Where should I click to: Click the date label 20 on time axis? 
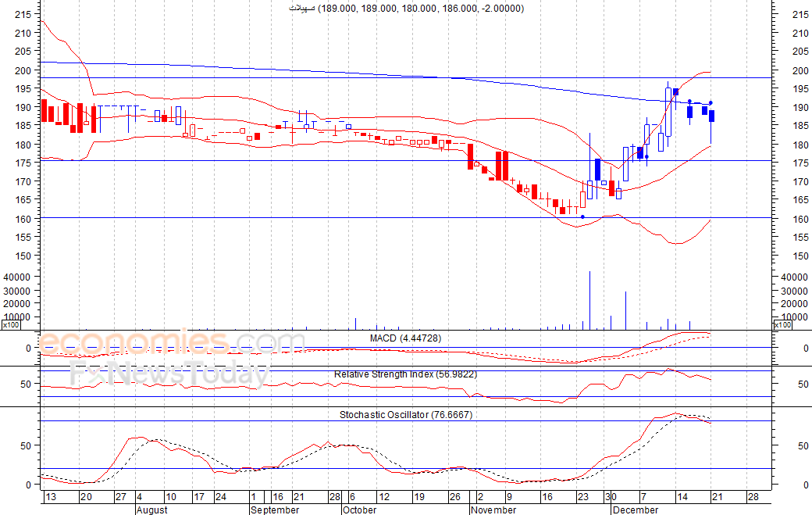86,497
